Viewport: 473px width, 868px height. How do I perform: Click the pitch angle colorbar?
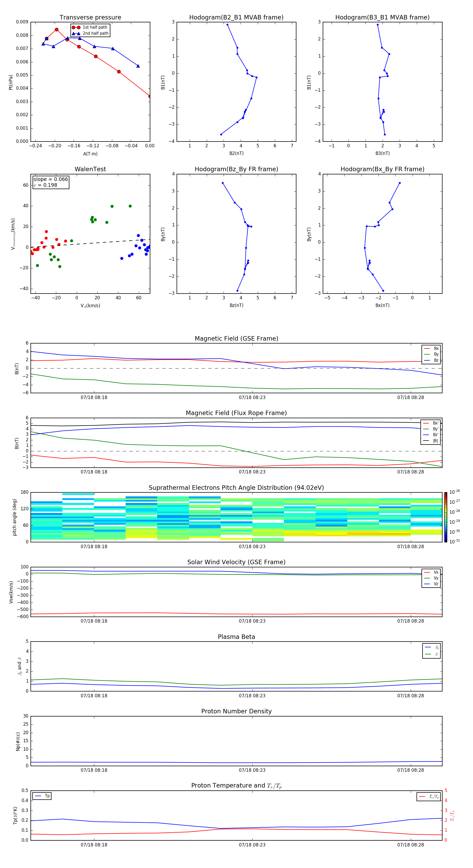(445, 517)
